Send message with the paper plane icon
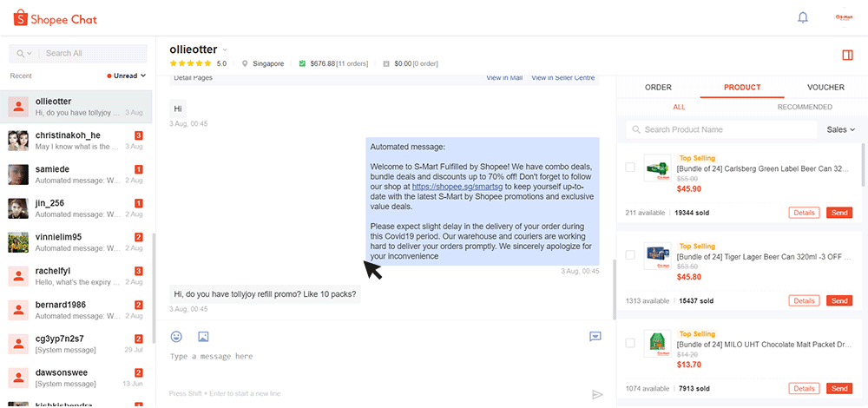The image size is (868, 408). point(597,395)
